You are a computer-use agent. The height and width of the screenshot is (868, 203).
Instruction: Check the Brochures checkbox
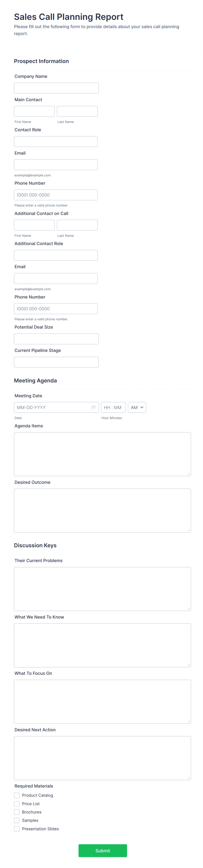click(x=17, y=812)
